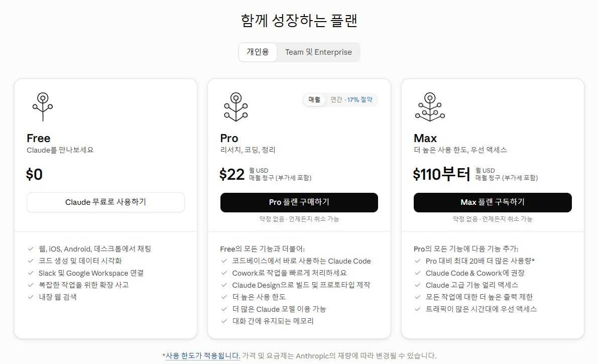The height and width of the screenshot is (364, 598).
Task: Click checkmark beside Cowork로 작업을 빠르게 처리하세요
Action: 224,273
